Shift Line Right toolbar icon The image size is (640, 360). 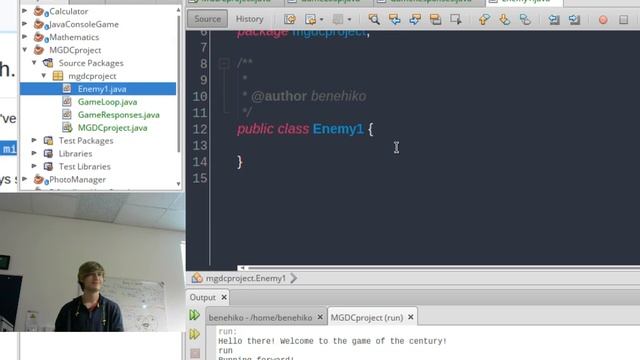574,19
